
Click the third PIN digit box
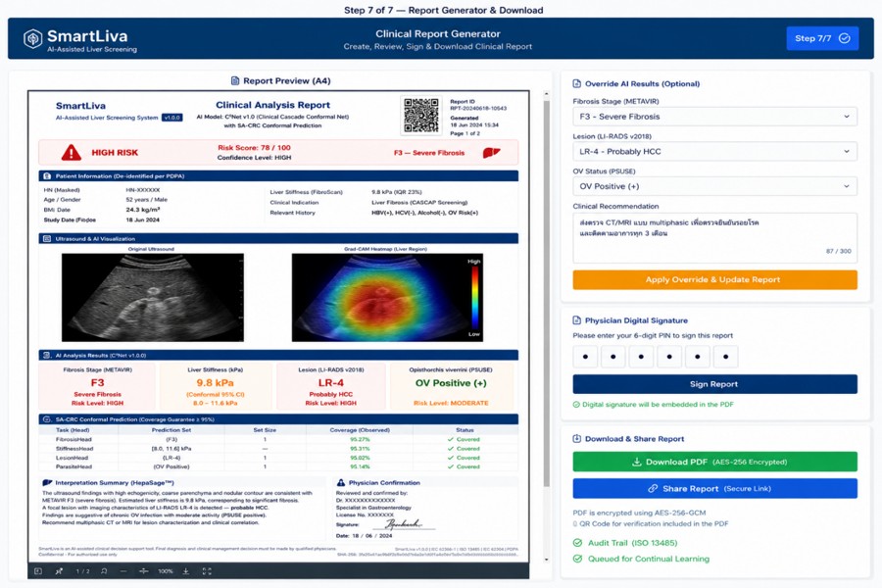641,357
